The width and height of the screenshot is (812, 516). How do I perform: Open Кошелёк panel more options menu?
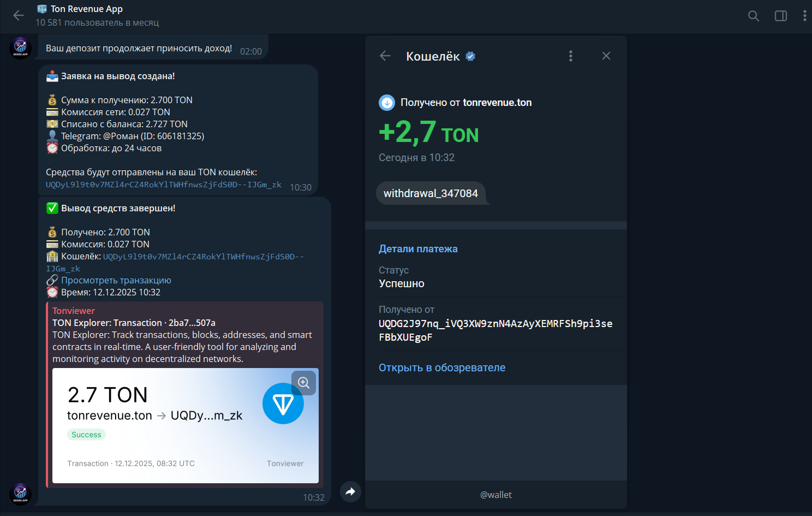point(571,56)
